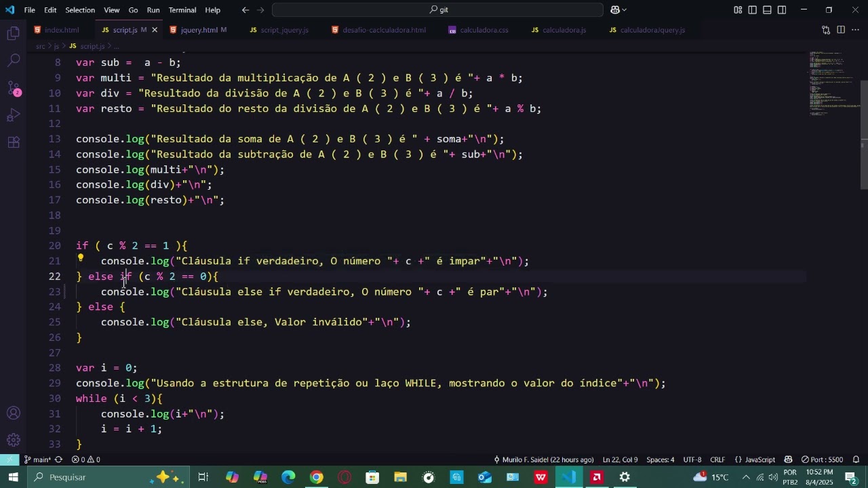
Task: Open the Extensions view
Action: click(13, 143)
